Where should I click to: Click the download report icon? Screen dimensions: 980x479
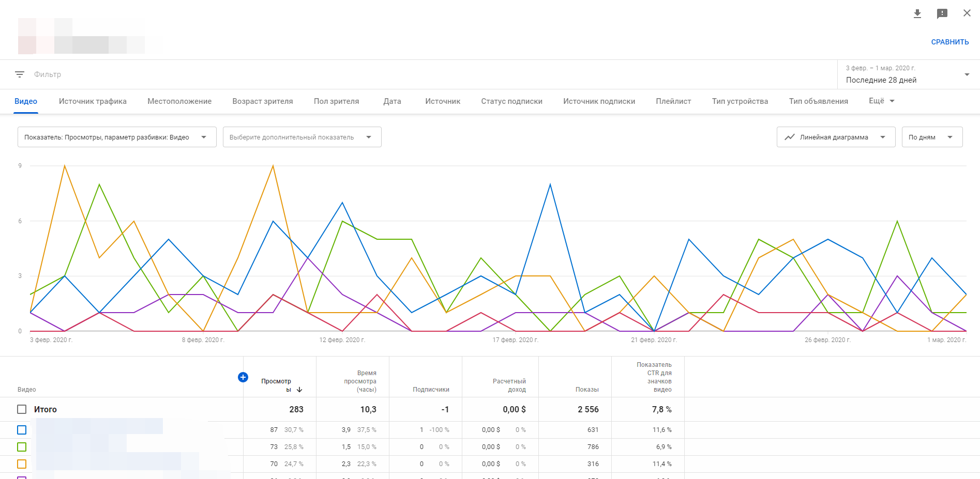coord(917,13)
